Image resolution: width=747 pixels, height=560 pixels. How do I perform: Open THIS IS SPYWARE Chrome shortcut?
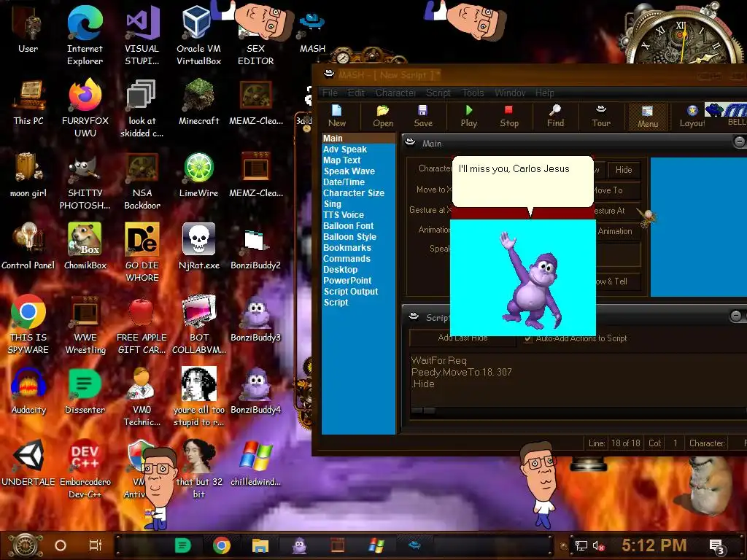click(x=28, y=324)
